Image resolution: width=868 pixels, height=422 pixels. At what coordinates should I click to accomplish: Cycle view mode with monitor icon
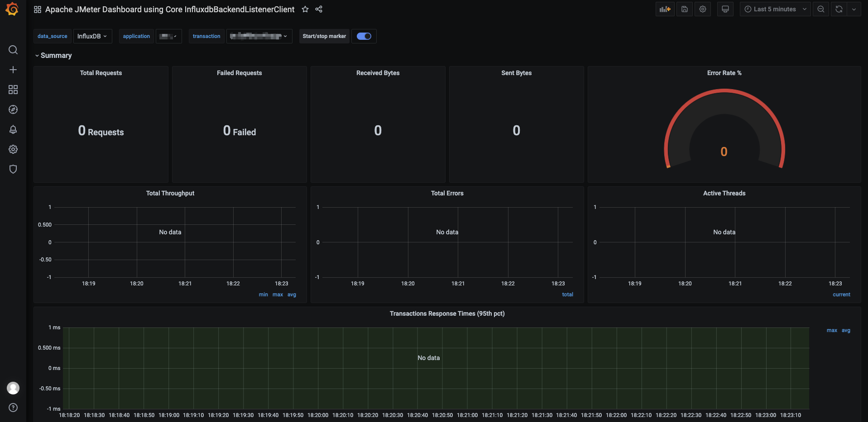point(725,9)
